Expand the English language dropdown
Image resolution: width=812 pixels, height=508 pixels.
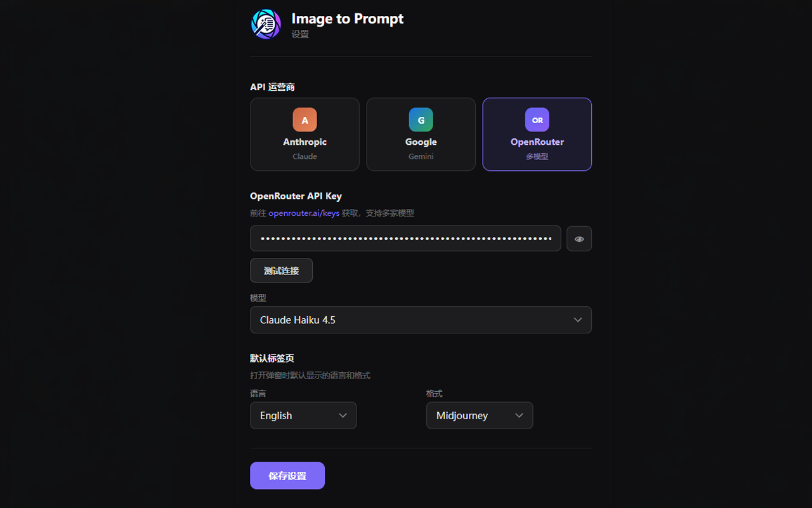point(303,415)
